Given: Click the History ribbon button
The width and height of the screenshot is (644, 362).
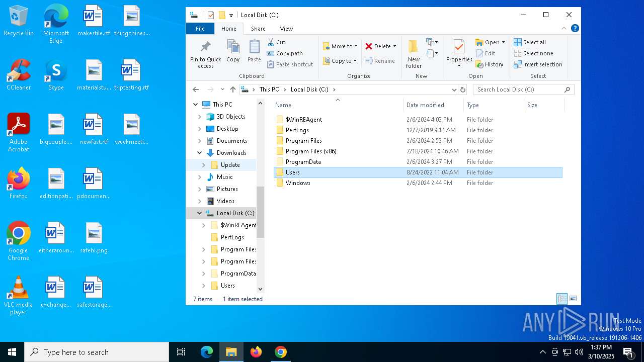Looking at the screenshot, I should tap(489, 64).
